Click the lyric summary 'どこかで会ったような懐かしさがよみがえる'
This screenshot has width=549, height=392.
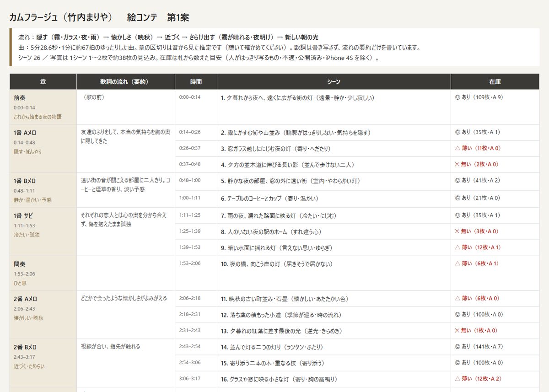pyautogui.click(x=126, y=315)
